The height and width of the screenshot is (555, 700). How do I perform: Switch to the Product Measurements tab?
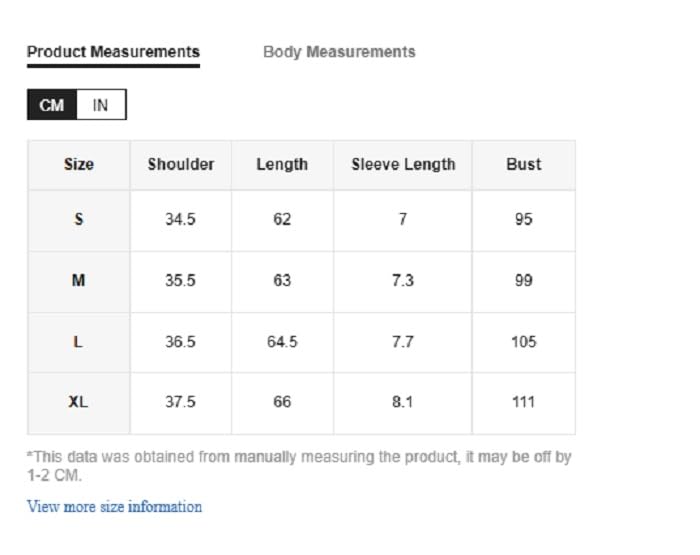click(113, 52)
